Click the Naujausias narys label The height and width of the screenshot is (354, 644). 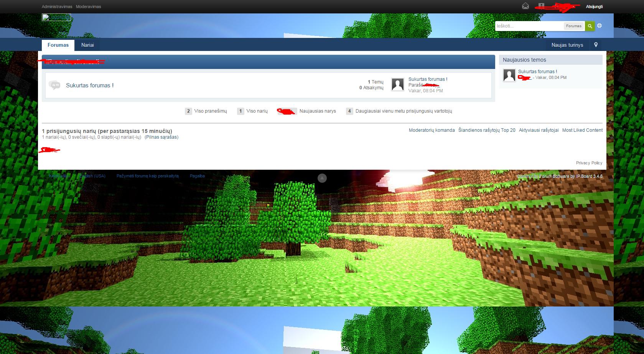[x=318, y=111]
